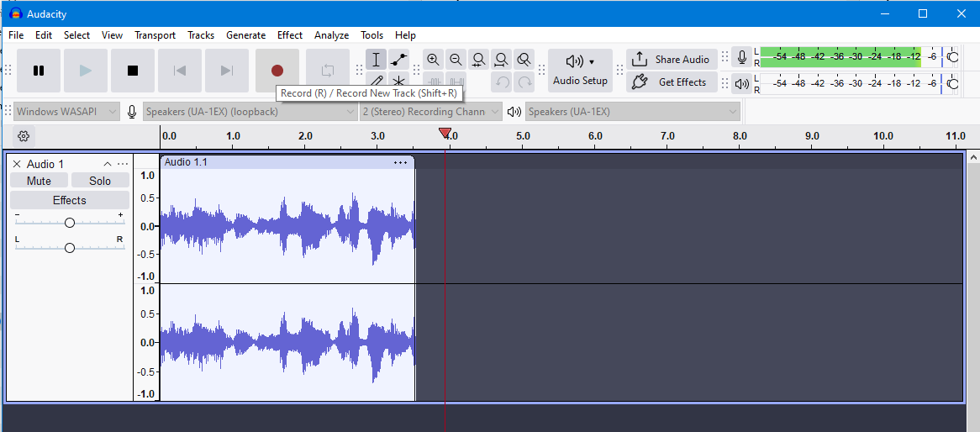The image size is (980, 432).
Task: Stop playback with the Stop button
Action: tap(133, 71)
